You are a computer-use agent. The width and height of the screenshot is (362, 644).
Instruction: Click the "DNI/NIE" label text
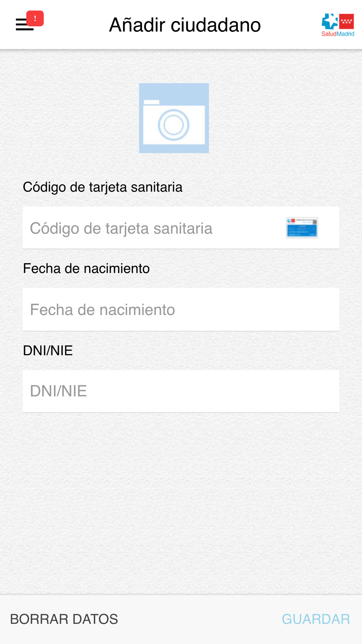tap(48, 351)
